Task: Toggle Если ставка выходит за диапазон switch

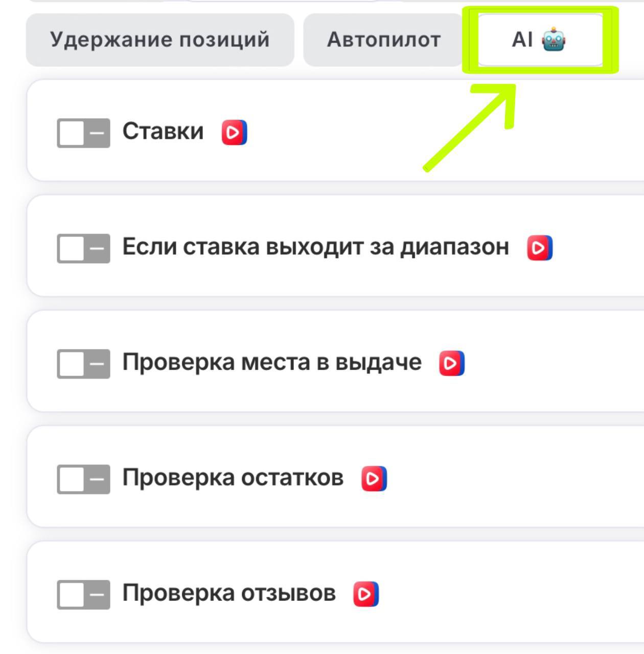Action: pos(83,249)
